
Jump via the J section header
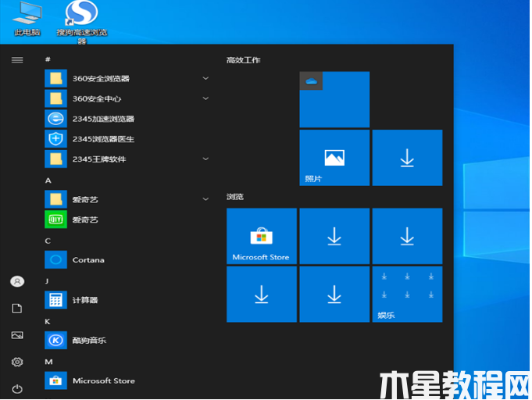coord(47,281)
